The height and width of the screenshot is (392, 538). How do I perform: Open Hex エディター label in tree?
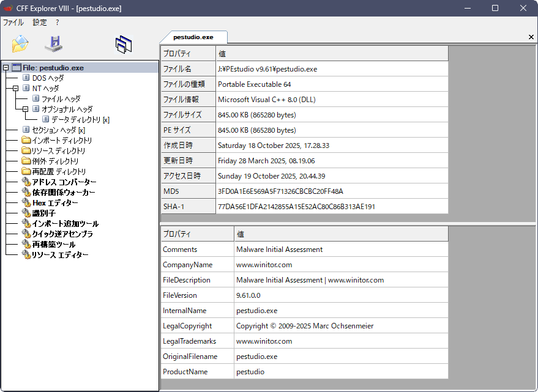[x=55, y=202]
